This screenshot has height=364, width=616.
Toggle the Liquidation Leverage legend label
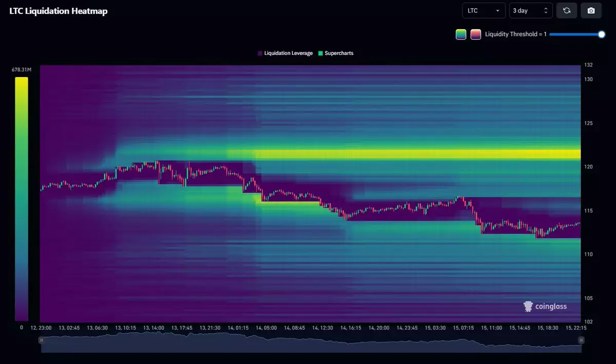point(288,53)
